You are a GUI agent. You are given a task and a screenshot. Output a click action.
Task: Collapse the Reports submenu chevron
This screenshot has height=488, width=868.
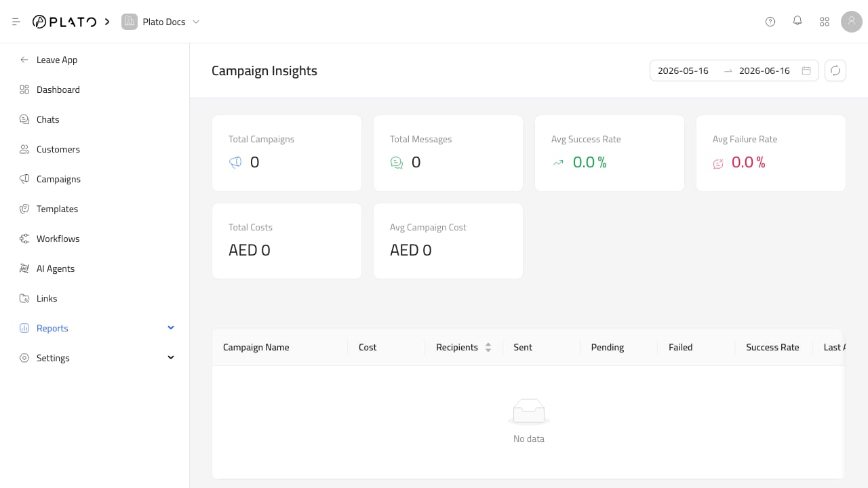tap(171, 328)
